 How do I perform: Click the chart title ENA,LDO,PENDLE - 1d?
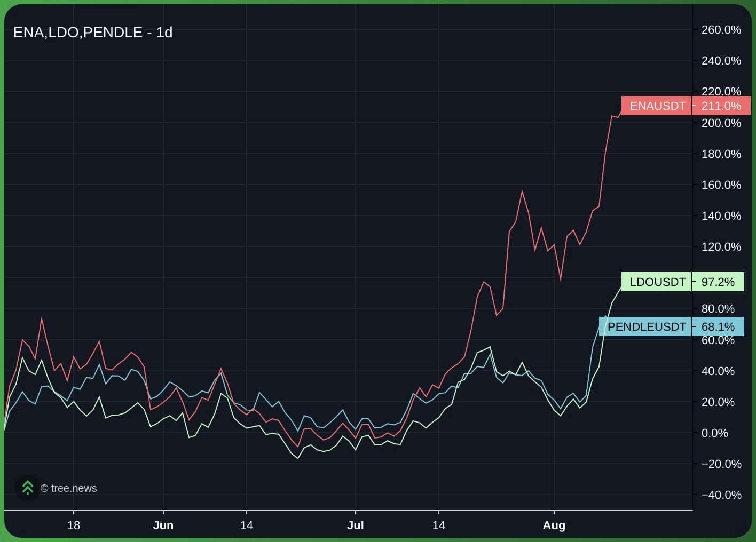[93, 33]
